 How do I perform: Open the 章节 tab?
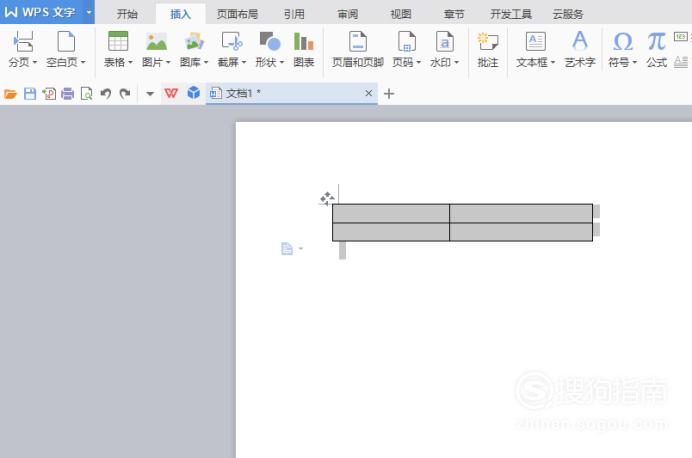pos(454,14)
